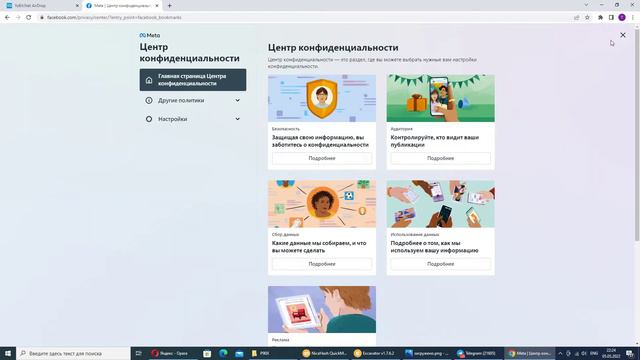Viewport: 640px width, 360px height.
Task: Open the Аудитория card image
Action: coord(440,98)
